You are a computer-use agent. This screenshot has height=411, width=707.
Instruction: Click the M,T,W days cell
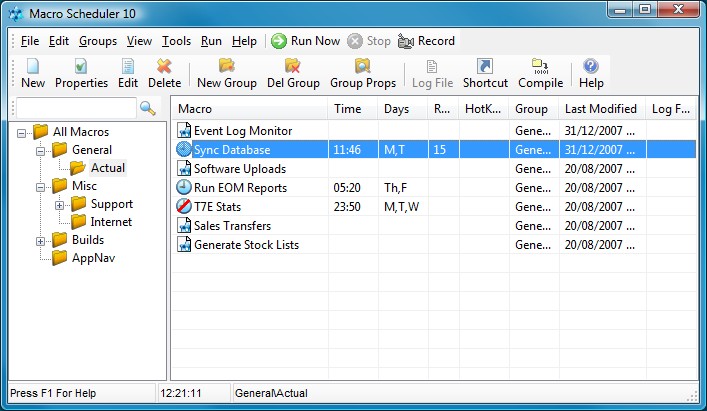(x=403, y=206)
